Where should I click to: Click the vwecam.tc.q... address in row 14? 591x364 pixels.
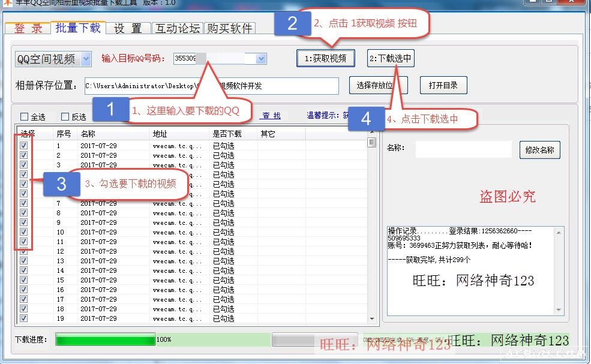pyautogui.click(x=177, y=270)
